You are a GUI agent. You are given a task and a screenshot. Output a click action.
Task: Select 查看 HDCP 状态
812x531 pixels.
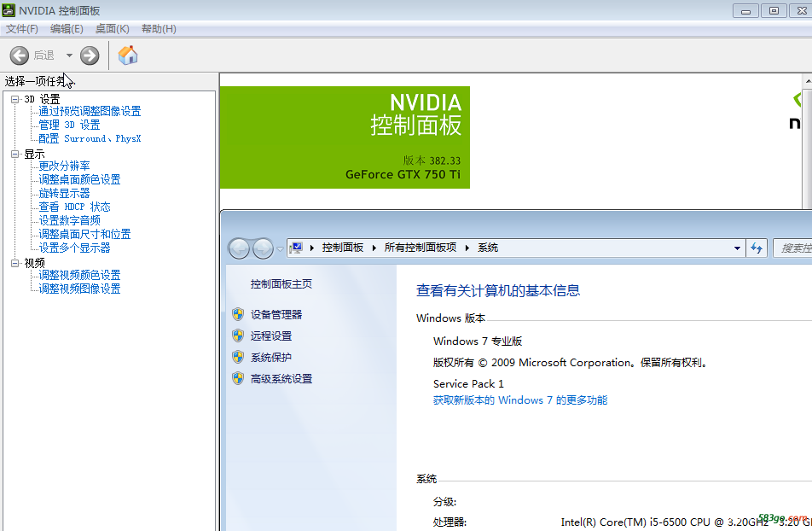click(74, 207)
